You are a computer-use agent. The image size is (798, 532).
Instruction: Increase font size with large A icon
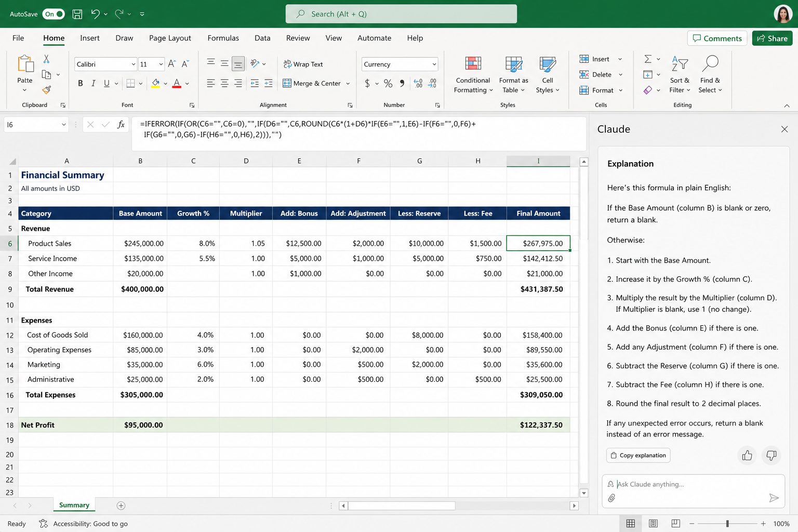172,64
